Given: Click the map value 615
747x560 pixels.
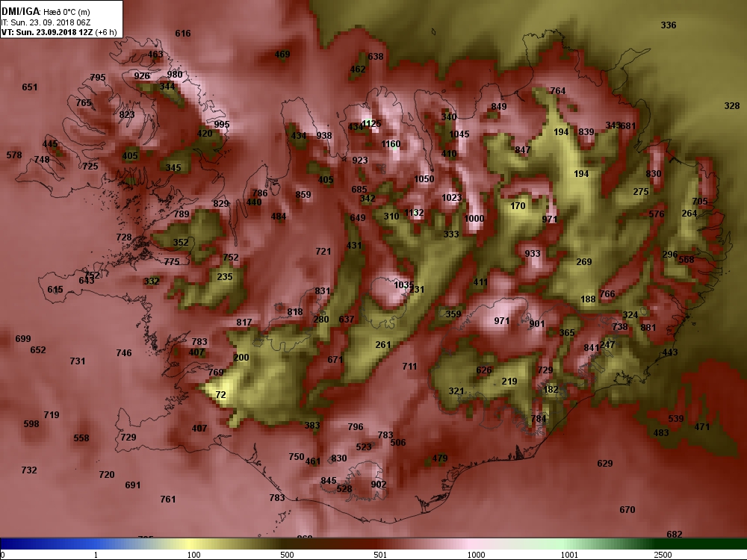Looking at the screenshot, I should (55, 290).
